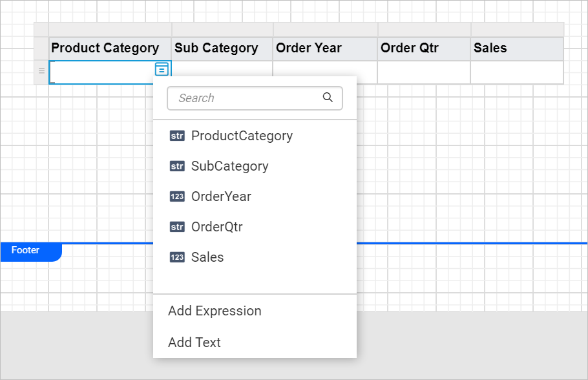
Task: Click the column handle above Sub Category
Action: (x=222, y=29)
